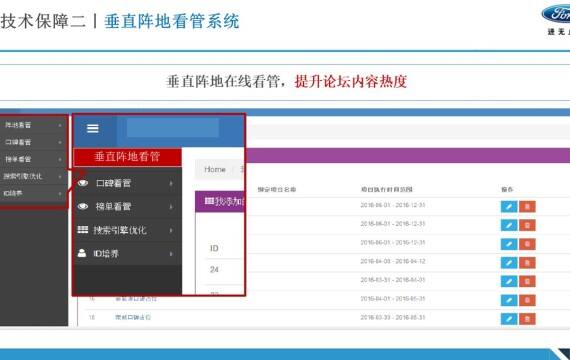This screenshot has height=360, width=570.
Task: Click the eye icon beside 榜单看管
Action: (83, 207)
